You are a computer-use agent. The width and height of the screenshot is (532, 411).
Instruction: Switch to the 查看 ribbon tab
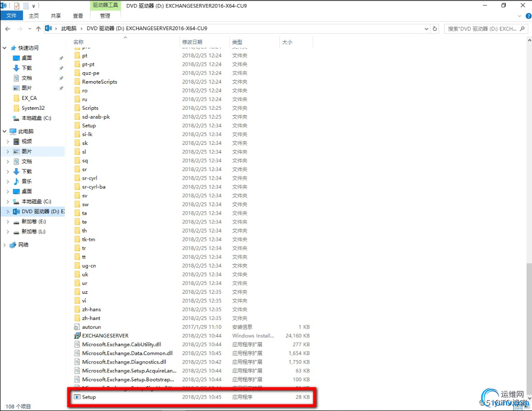tap(78, 16)
